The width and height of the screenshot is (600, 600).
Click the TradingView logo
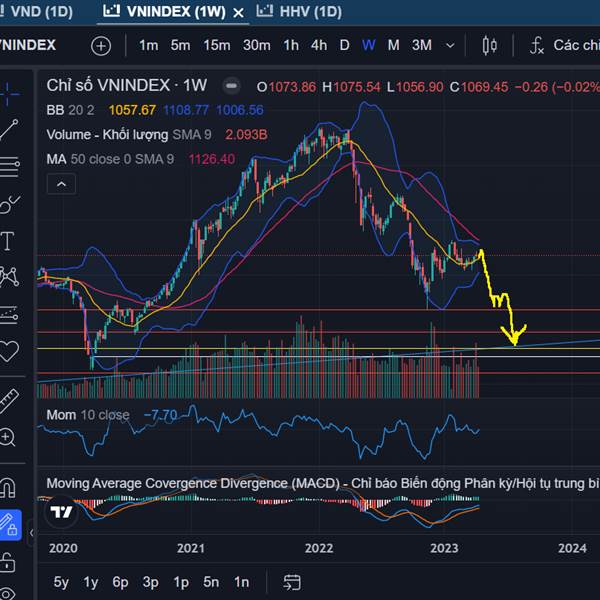(x=61, y=511)
